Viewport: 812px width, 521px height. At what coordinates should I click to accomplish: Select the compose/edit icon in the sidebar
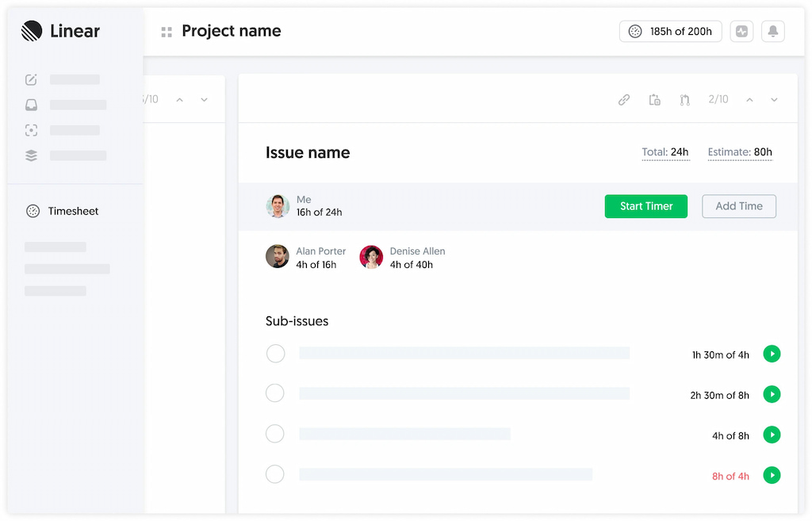click(30, 79)
